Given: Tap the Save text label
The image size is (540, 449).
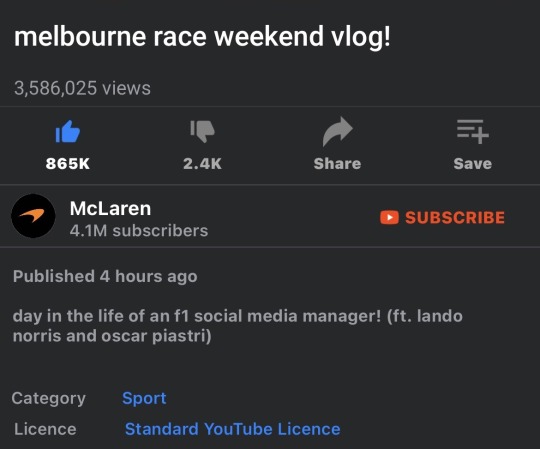Looking at the screenshot, I should click(472, 164).
